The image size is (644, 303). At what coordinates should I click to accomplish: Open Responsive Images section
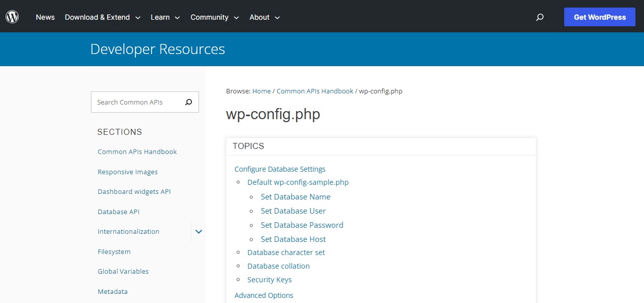pos(128,172)
